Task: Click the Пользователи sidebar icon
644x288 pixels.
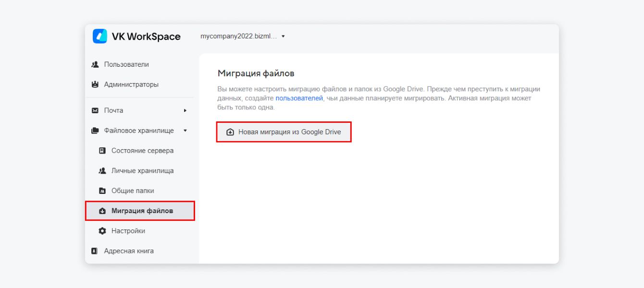Action: pyautogui.click(x=96, y=63)
